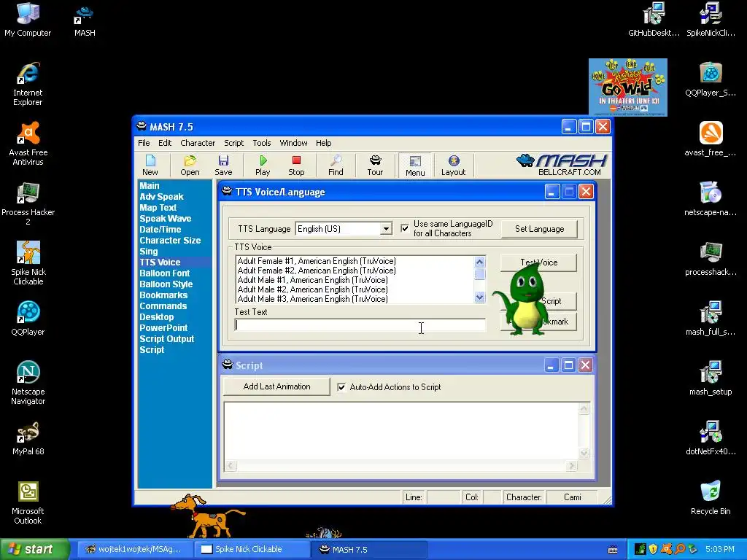Save the script with the Save icon
Viewport: 747px width, 560px height.
tap(223, 166)
